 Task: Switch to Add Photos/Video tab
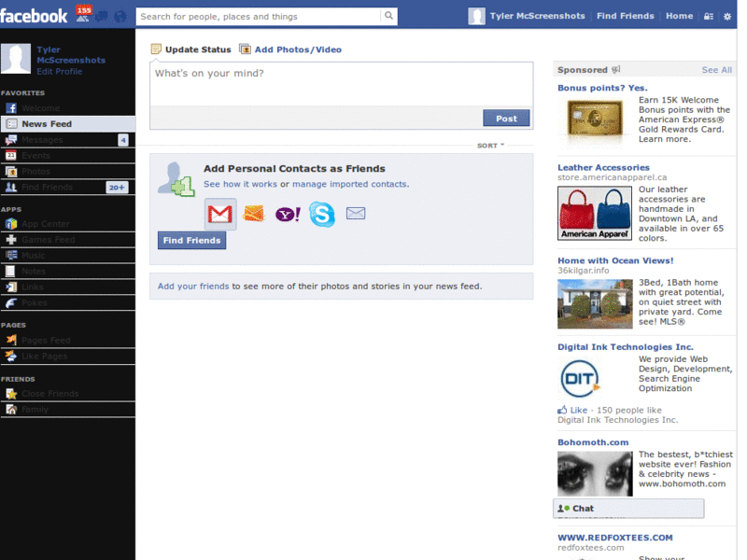[x=290, y=49]
